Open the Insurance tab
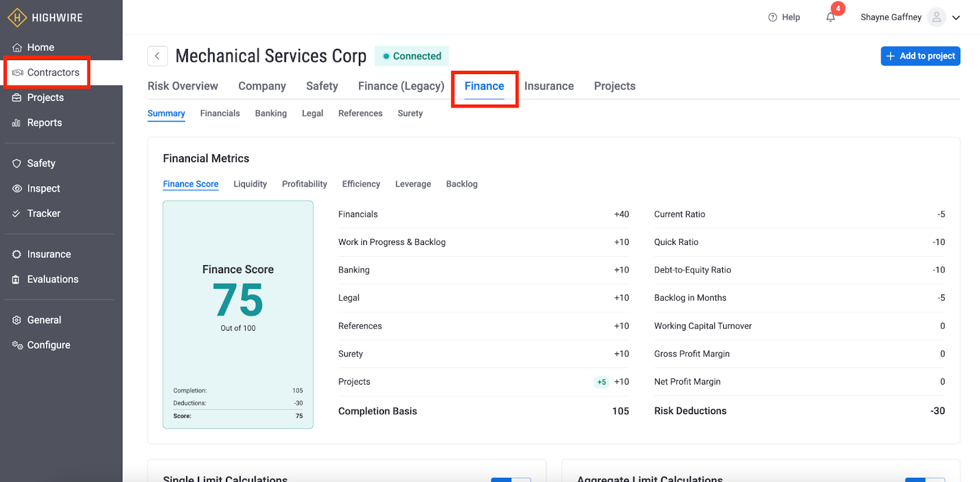The width and height of the screenshot is (980, 482). tap(549, 86)
